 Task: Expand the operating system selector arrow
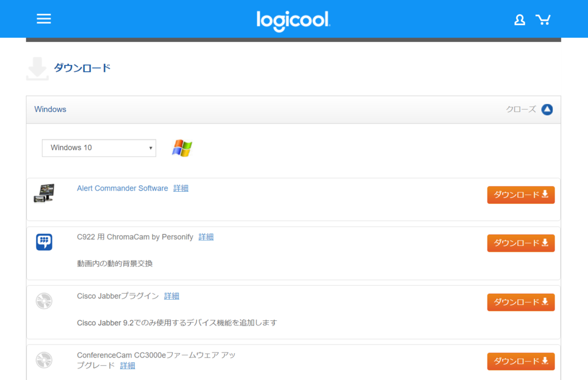150,148
